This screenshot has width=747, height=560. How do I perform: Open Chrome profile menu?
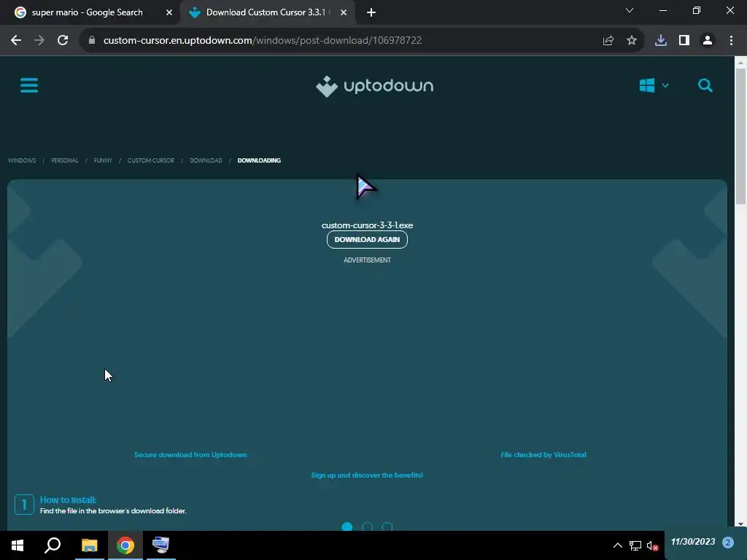708,41
